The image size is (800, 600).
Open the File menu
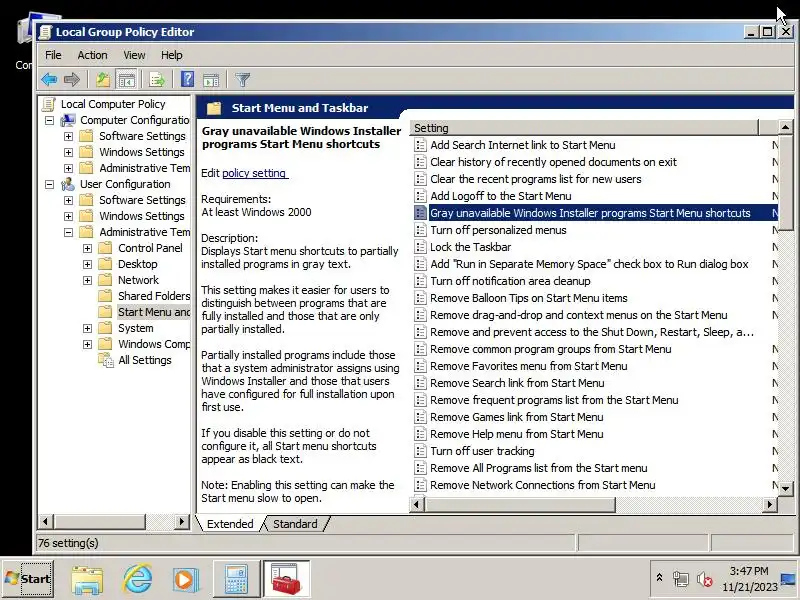pos(53,55)
